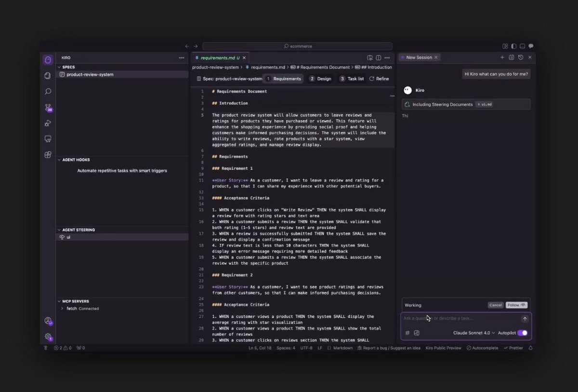Open the Source Control icon
The image size is (578, 392).
pyautogui.click(x=48, y=107)
